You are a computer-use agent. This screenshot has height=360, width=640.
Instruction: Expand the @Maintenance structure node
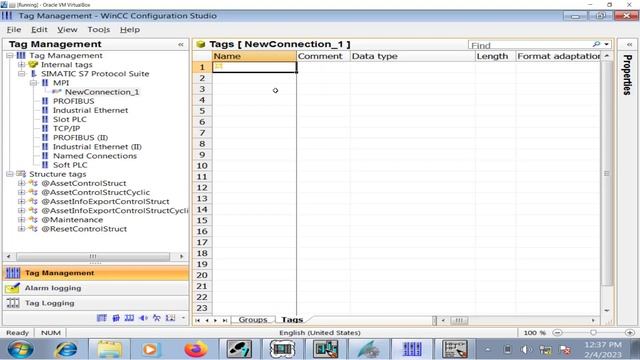(21, 220)
